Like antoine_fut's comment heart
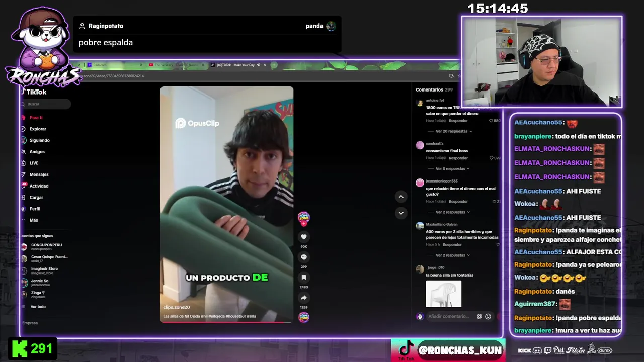The width and height of the screenshot is (644, 362). click(491, 121)
